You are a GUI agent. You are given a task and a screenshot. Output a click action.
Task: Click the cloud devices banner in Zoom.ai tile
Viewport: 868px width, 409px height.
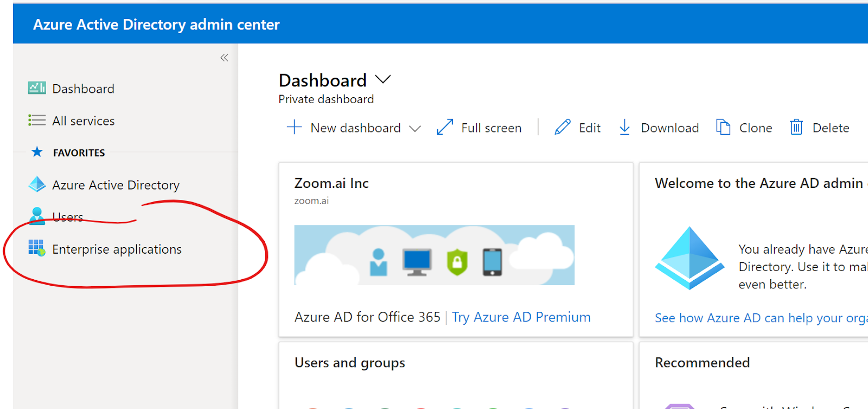coord(434,255)
